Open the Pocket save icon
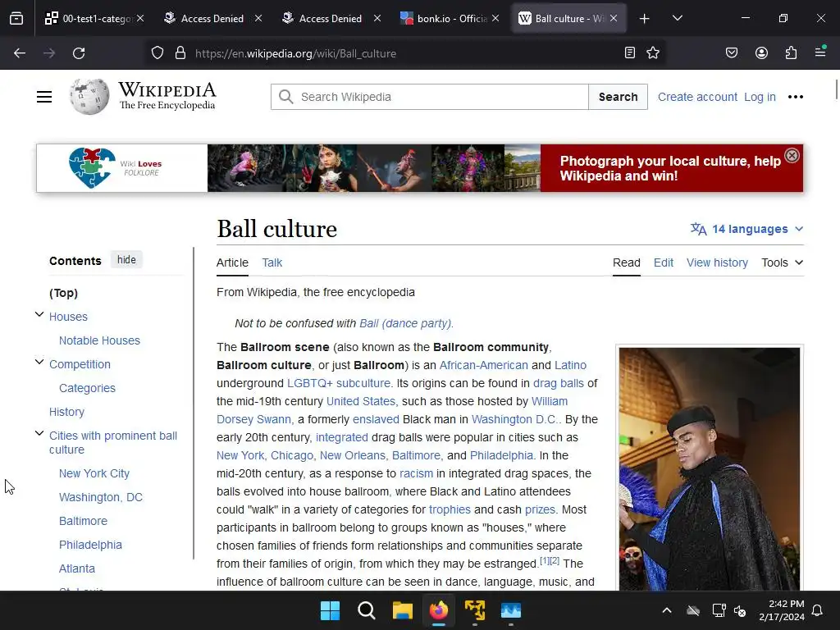The width and height of the screenshot is (840, 630). [x=732, y=52]
